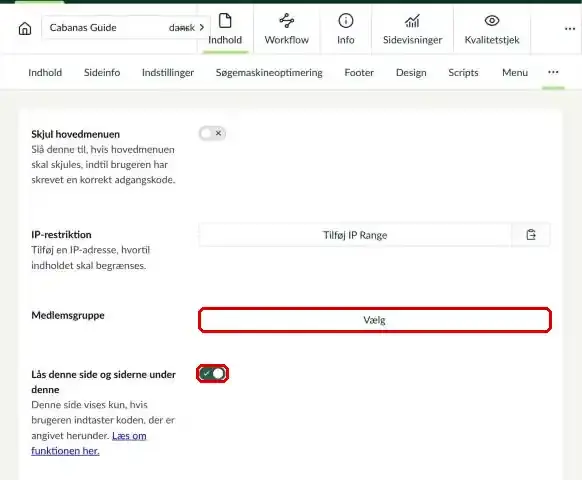The image size is (582, 480).
Task: Show more sub-tabs with ellipsis after Menu
Action: click(553, 72)
